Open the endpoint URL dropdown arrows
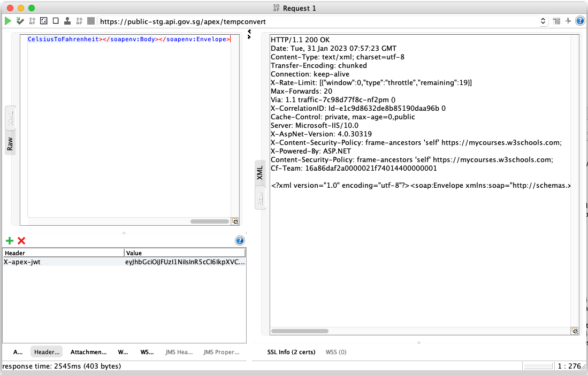The image size is (588, 375). tap(543, 21)
